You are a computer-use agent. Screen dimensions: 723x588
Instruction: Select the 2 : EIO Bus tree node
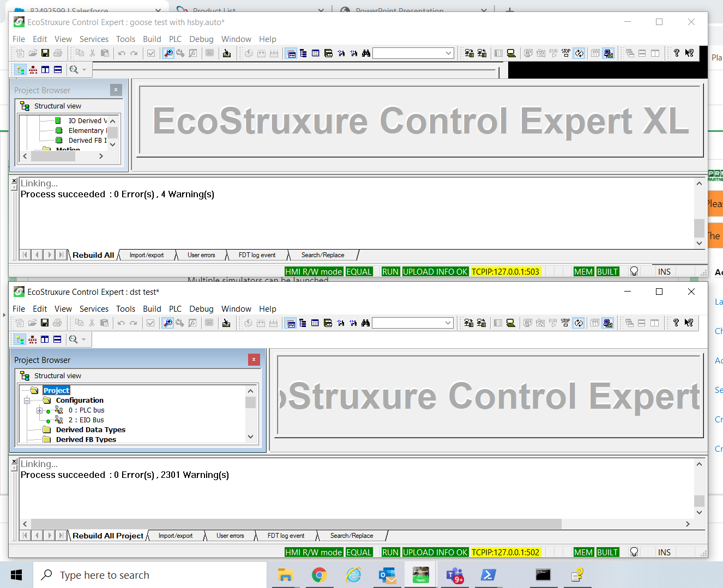86,420
